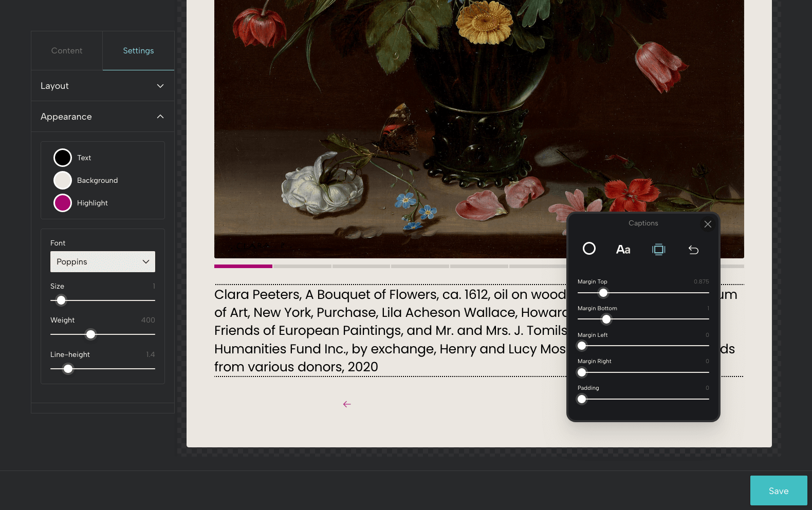Image resolution: width=812 pixels, height=510 pixels.
Task: Click the fifth slide progress segment
Action: (x=479, y=266)
